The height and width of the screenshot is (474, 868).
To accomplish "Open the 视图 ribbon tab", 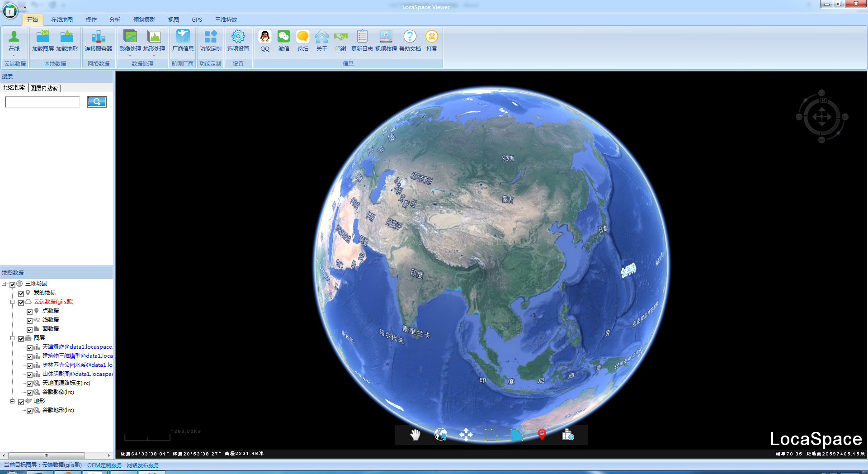I will coord(174,20).
